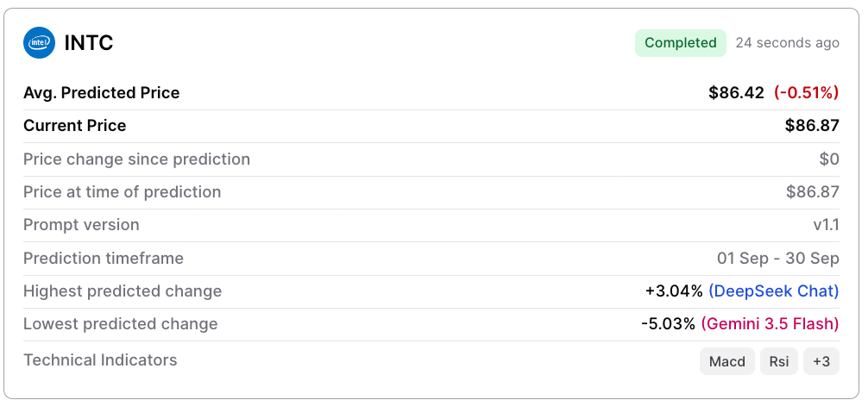Open the INTC ticker title
This screenshot has width=868, height=400.
(x=89, y=42)
